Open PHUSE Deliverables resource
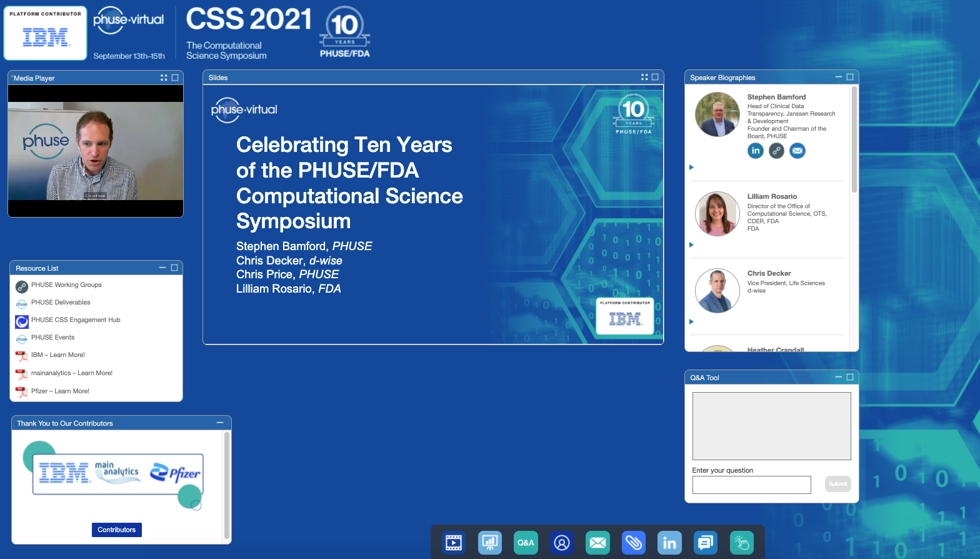 [61, 302]
